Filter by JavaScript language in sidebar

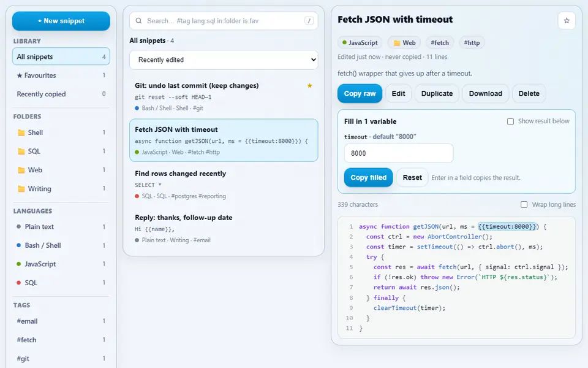pyautogui.click(x=61, y=264)
